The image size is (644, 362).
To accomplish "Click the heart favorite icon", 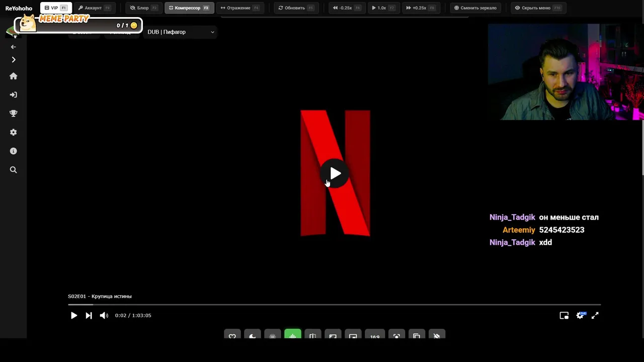I will 232,335.
